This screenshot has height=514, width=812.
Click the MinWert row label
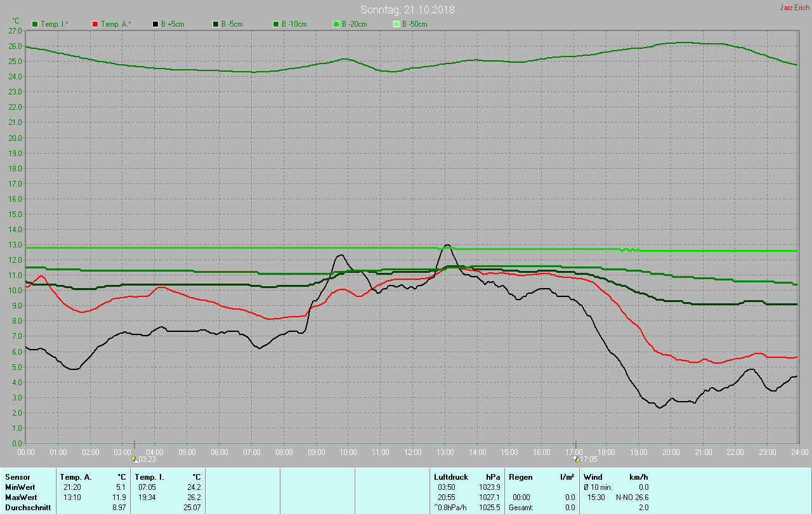[x=20, y=487]
